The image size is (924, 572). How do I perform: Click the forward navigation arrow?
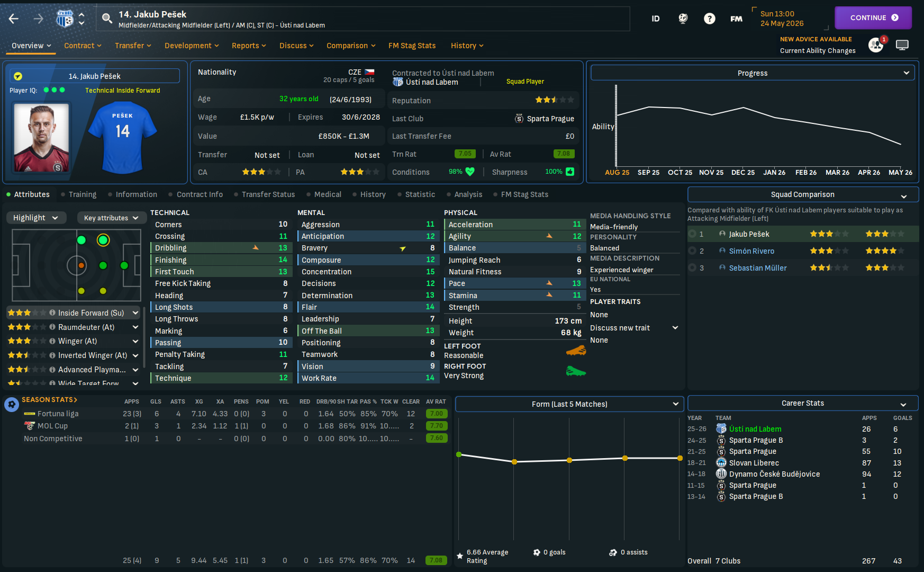[x=39, y=19]
